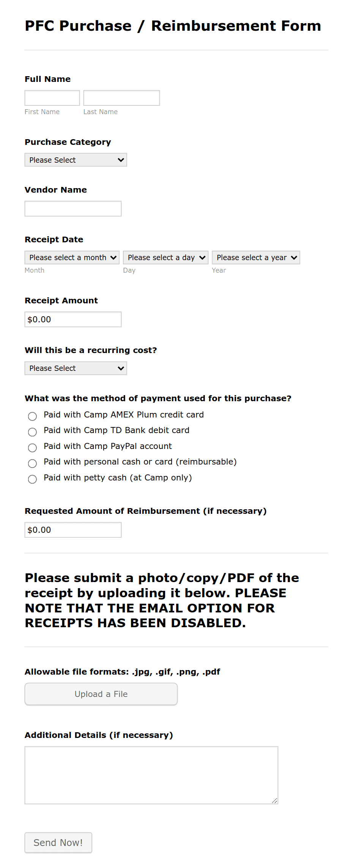353x868 pixels.
Task: Click the Last Name input field
Action: pos(121,97)
